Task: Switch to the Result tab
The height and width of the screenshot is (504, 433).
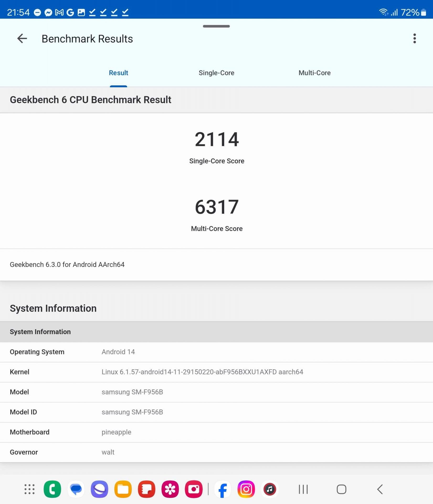Action: click(x=118, y=73)
